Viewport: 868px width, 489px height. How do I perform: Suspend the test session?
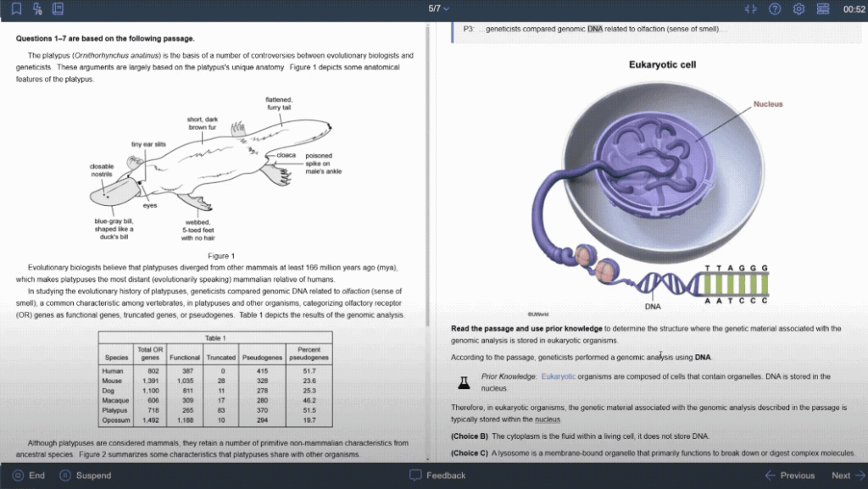click(x=85, y=475)
